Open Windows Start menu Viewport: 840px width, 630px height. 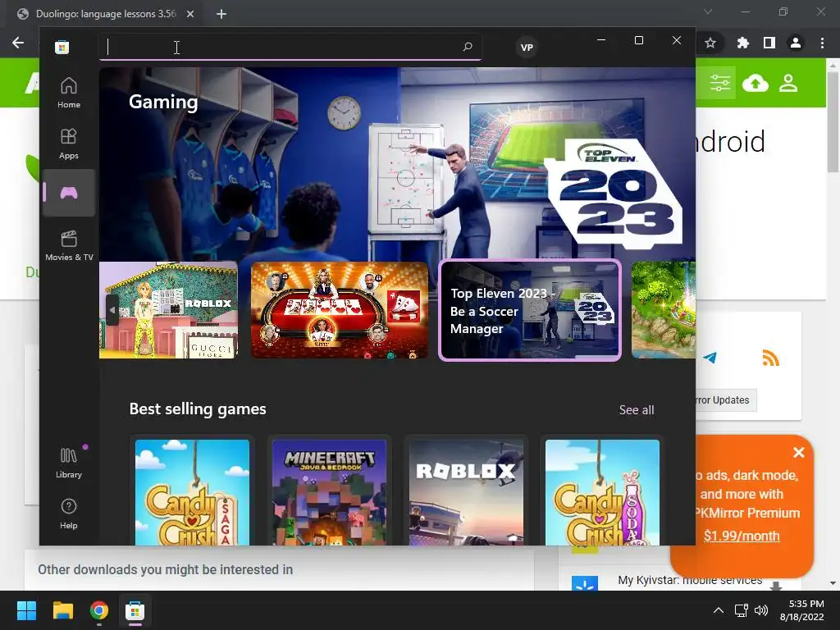(26, 610)
